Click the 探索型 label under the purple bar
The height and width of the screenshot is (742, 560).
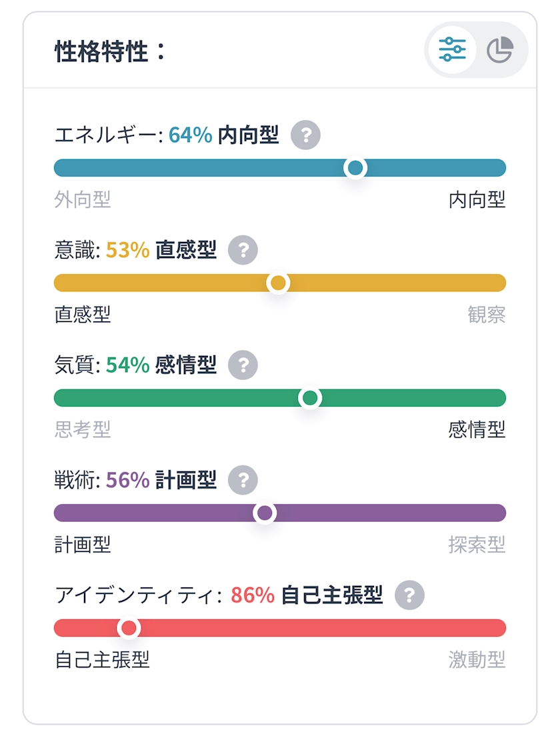point(477,545)
